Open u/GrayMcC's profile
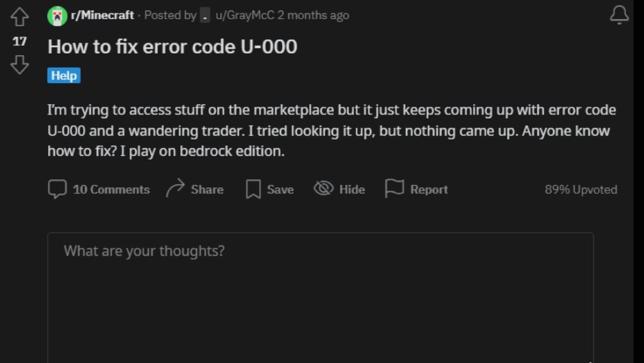The width and height of the screenshot is (644, 363). tap(244, 15)
